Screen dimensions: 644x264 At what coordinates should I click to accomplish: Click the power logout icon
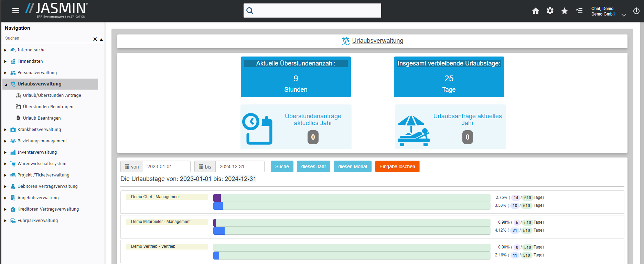(636, 11)
